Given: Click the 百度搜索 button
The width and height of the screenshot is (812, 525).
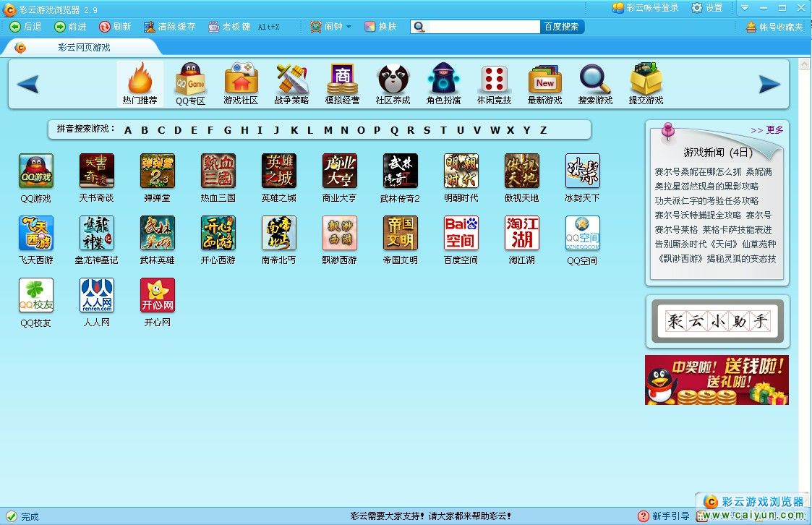Looking at the screenshot, I should click(562, 27).
